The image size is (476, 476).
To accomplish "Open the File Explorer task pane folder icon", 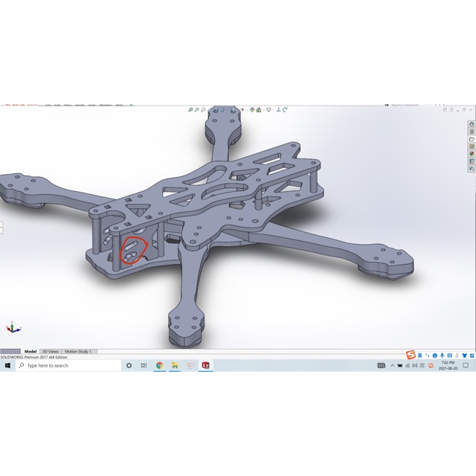I will [472, 139].
